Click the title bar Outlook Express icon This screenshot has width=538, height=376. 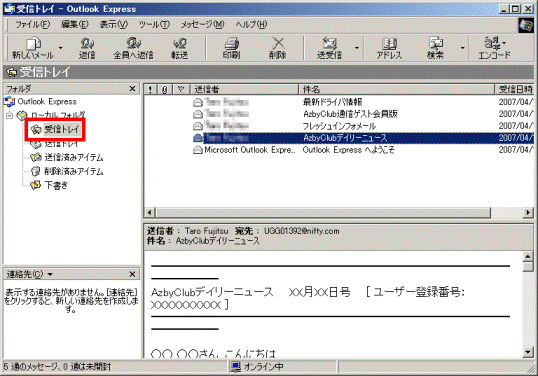[10, 9]
